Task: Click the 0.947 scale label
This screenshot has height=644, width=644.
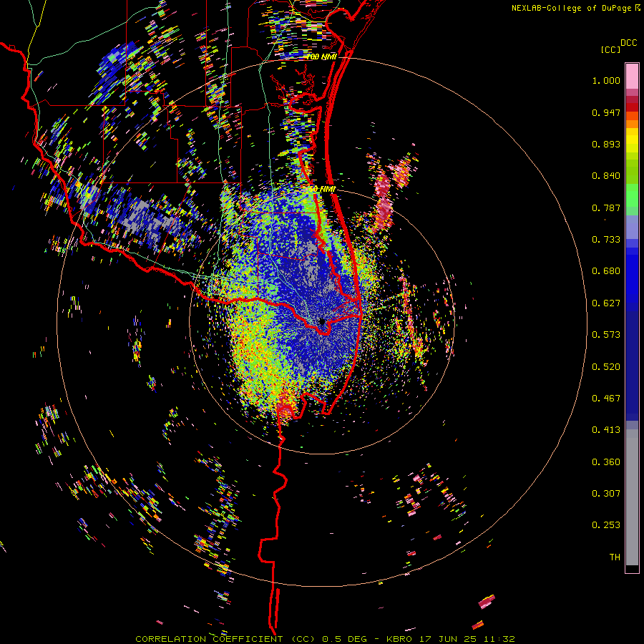Action: [606, 112]
